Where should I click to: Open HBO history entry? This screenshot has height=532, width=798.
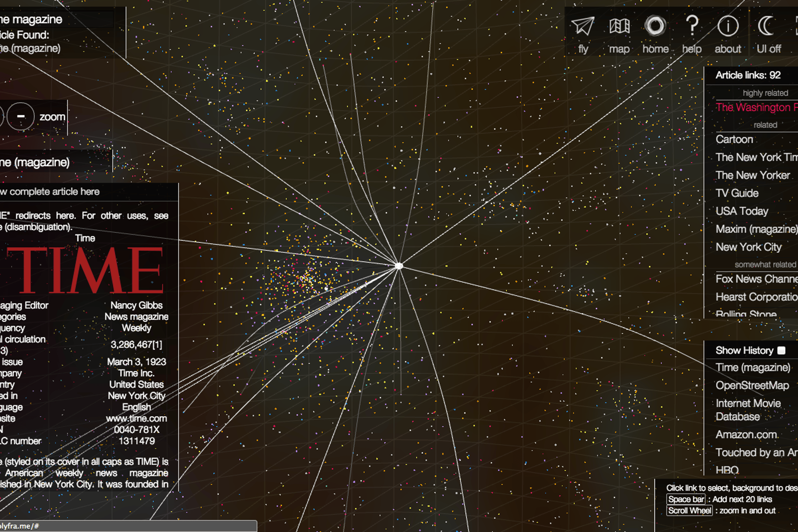(727, 470)
